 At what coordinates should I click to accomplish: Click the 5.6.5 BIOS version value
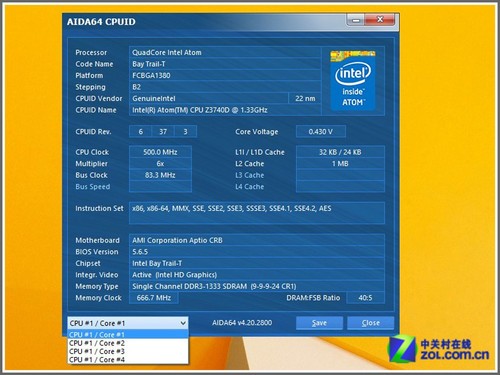257,252
